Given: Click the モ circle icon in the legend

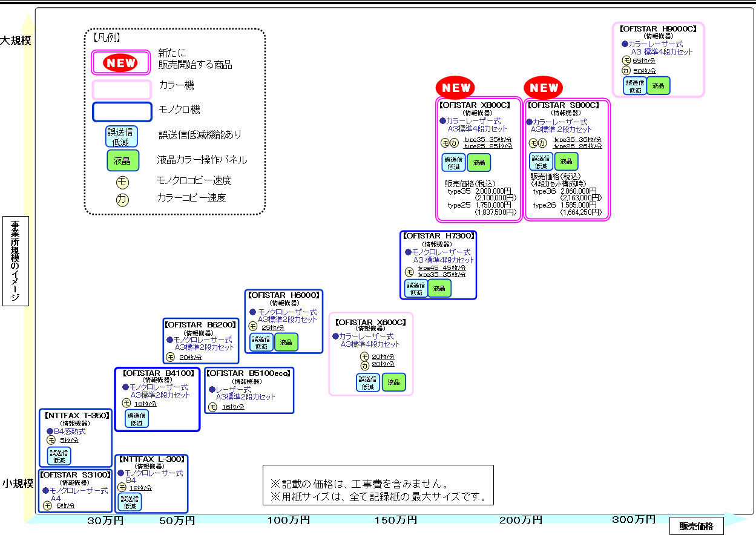Looking at the screenshot, I should (x=122, y=182).
